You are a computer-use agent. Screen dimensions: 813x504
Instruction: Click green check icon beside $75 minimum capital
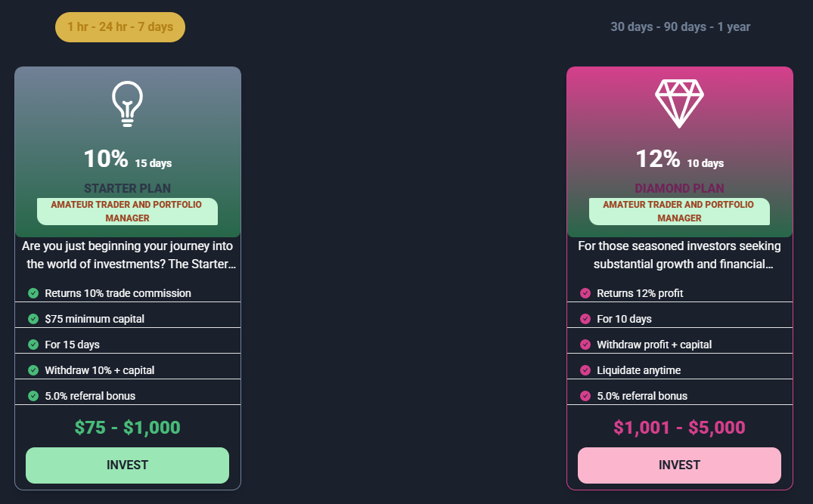[33, 319]
